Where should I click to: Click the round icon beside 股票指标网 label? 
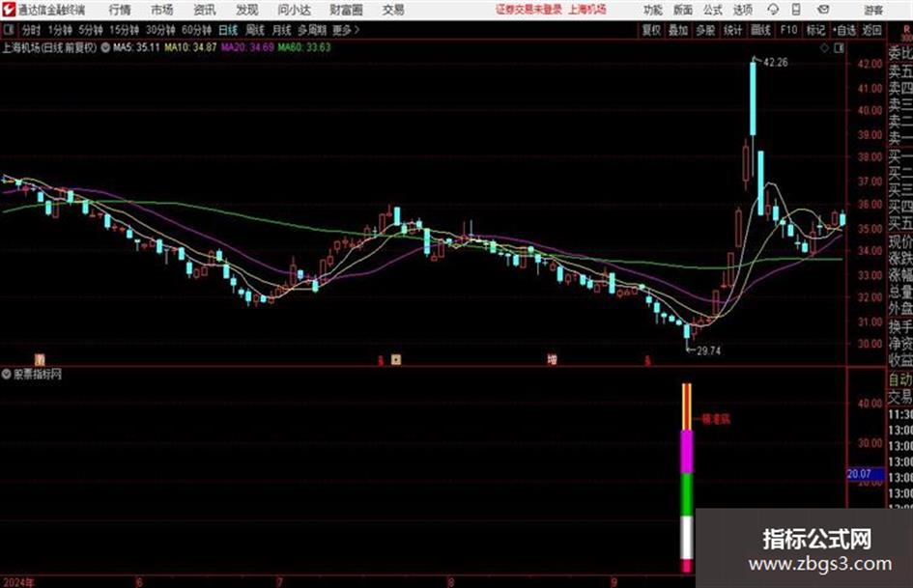click(x=7, y=375)
